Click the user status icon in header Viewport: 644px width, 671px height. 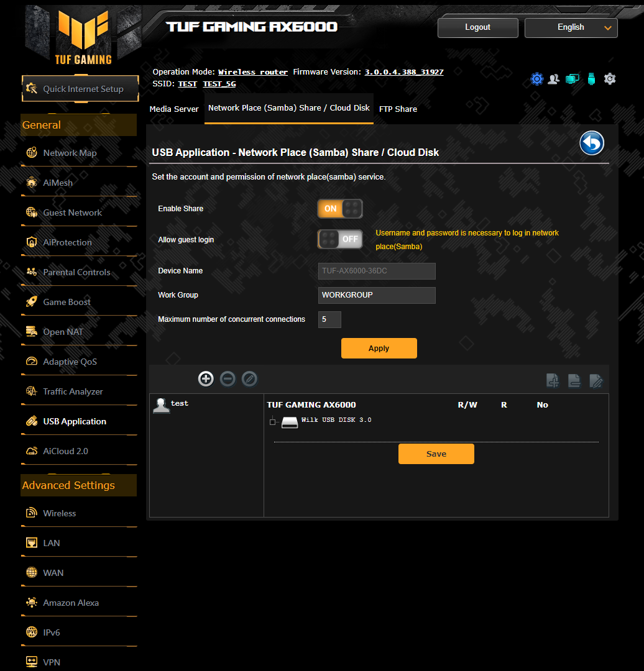click(x=554, y=79)
